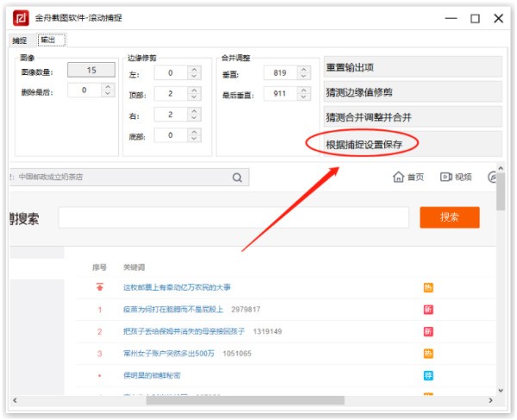Screen dimensions: 517x420
Task: Click 根据捕捉设置保存 button
Action: pos(413,144)
